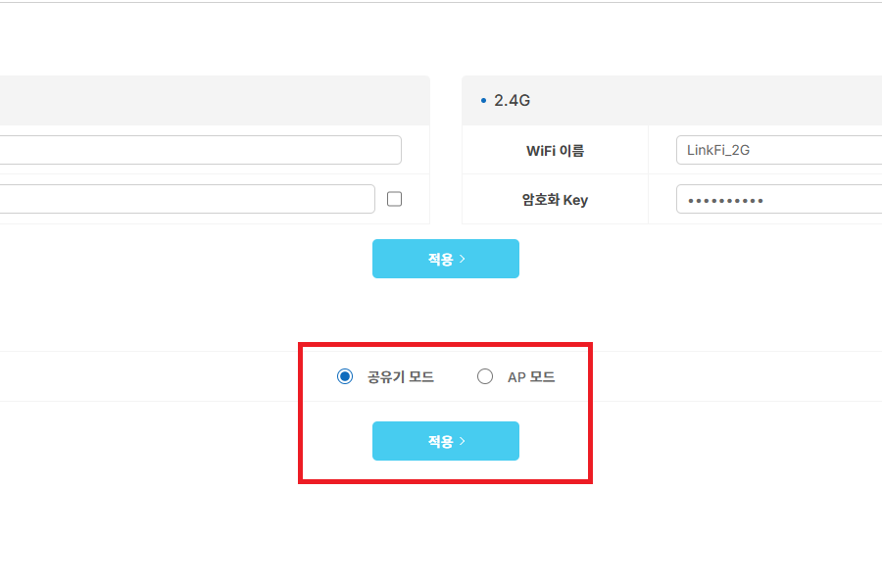882x588 pixels.
Task: Click the WiFi 이름 row label
Action: pyautogui.click(x=556, y=151)
